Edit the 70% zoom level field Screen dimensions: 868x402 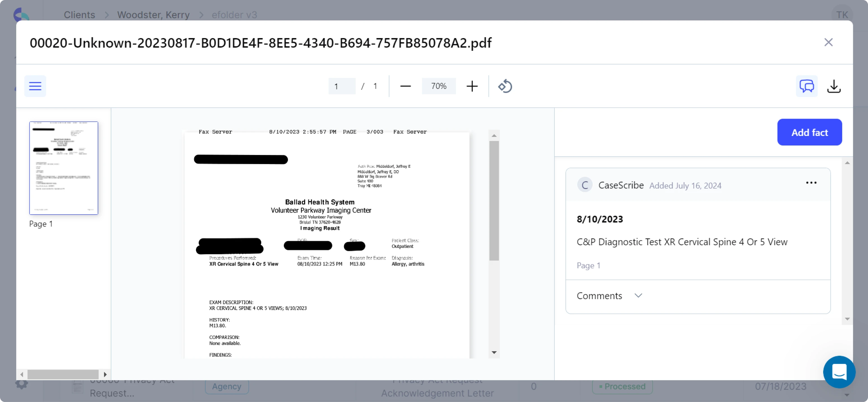pos(438,86)
